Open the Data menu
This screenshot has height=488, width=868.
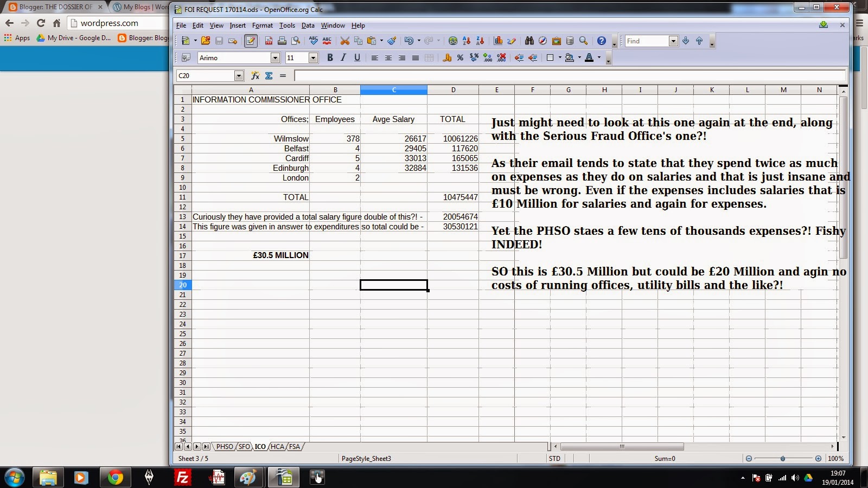pos(308,25)
